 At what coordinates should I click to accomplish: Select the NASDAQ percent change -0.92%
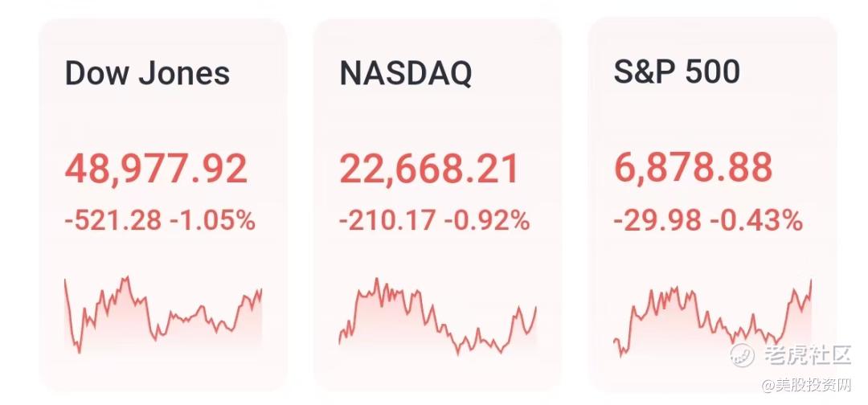pos(487,220)
